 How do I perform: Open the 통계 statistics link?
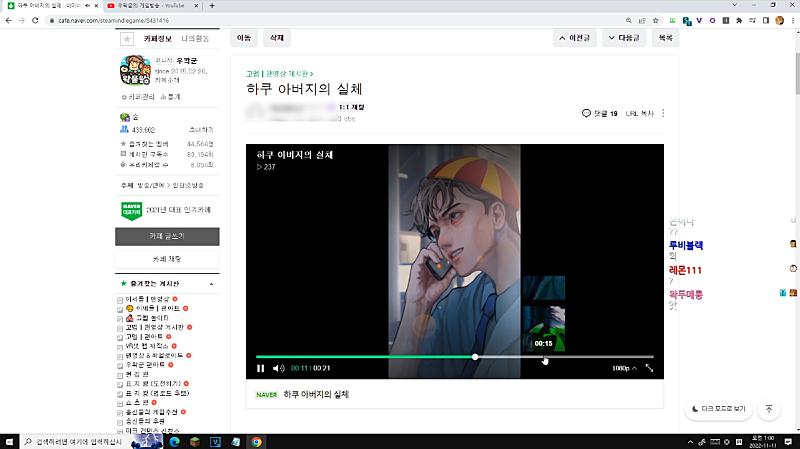[171, 97]
